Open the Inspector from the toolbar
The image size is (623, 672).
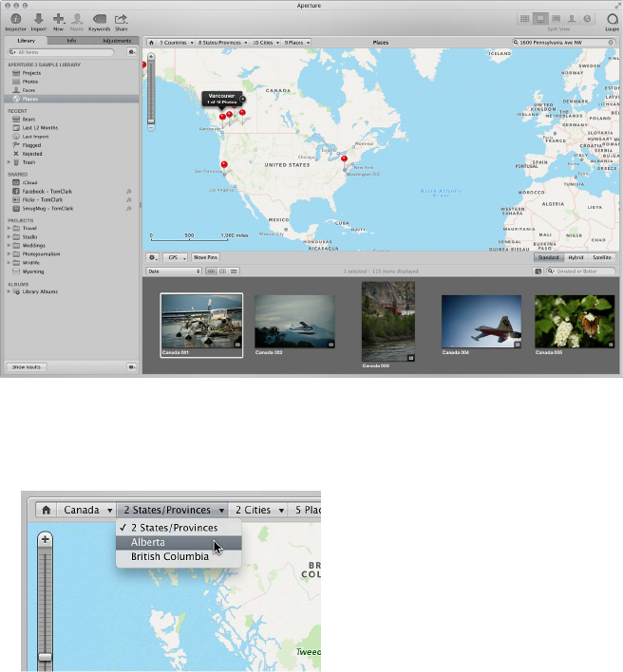16,22
